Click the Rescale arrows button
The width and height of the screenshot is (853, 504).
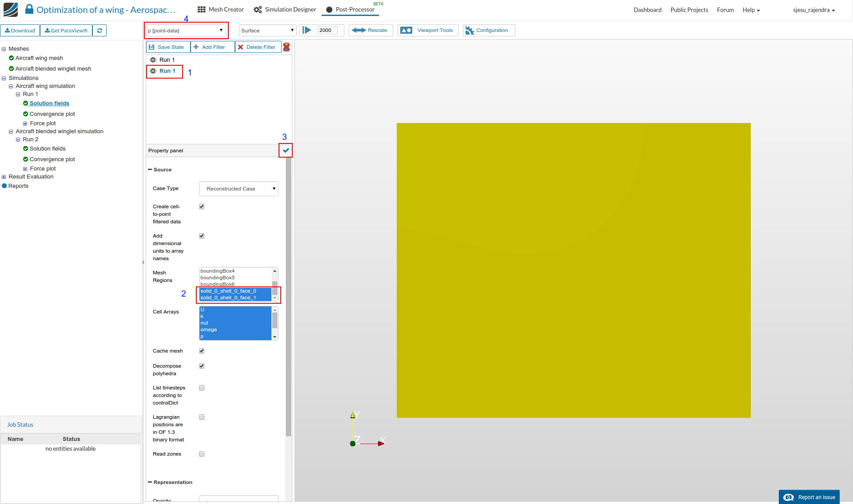(x=370, y=30)
